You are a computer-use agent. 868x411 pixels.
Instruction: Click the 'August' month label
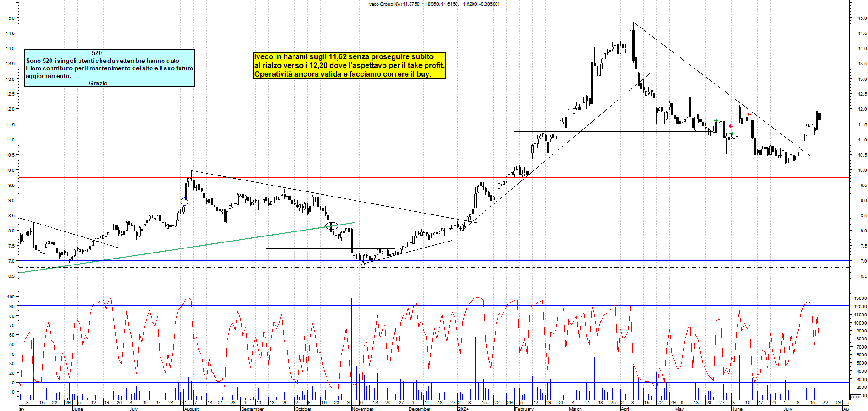tap(192, 409)
